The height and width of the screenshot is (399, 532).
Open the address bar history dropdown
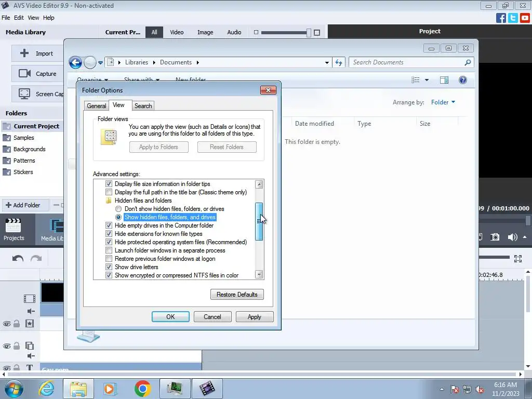click(327, 62)
